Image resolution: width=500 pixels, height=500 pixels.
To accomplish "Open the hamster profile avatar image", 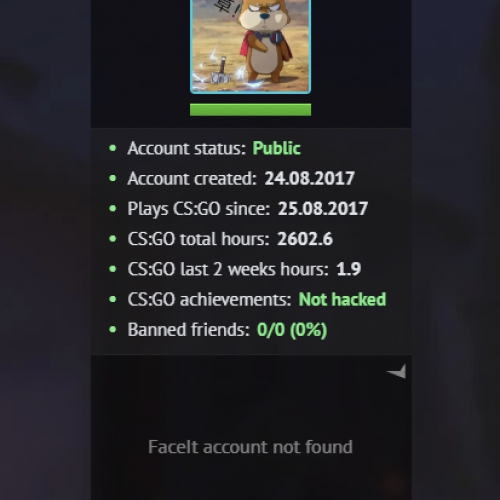I will 250,47.
